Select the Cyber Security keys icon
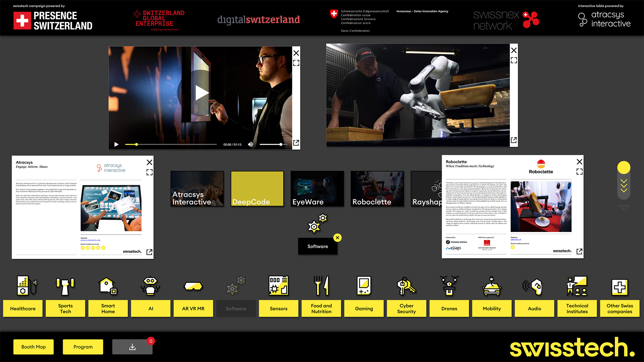The image size is (644, 362). (407, 286)
